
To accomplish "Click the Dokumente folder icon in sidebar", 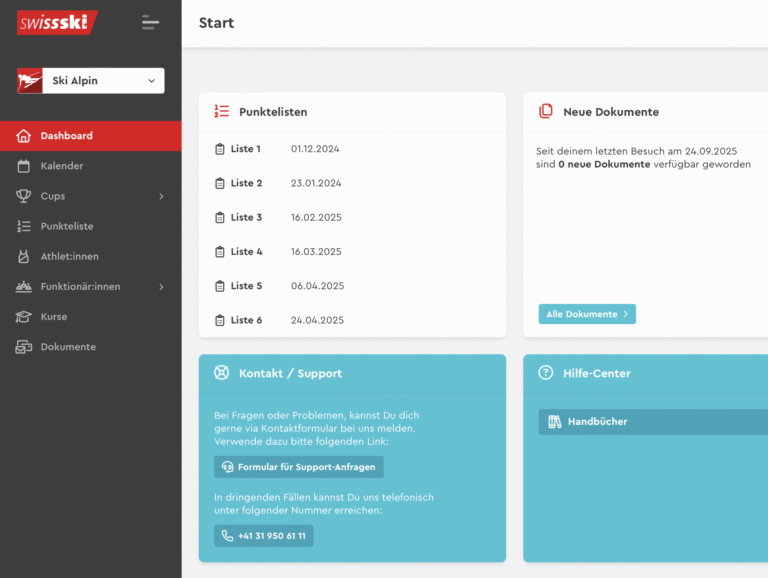I will [x=23, y=347].
